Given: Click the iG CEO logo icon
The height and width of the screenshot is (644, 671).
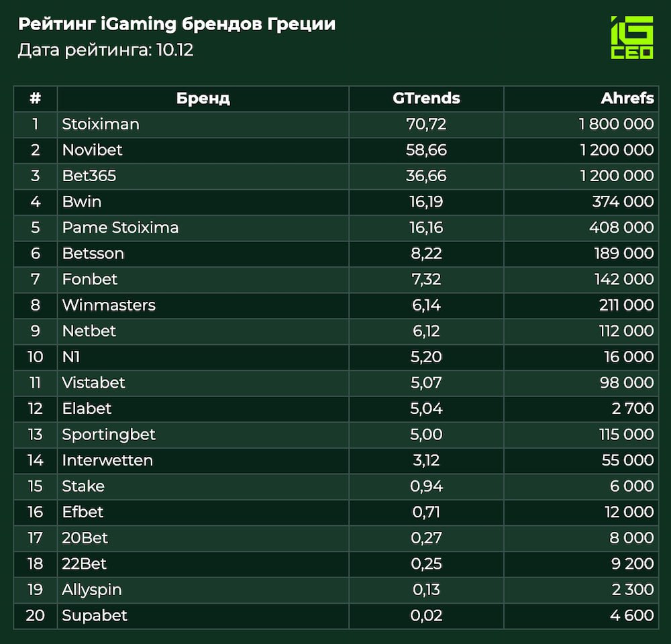Looking at the screenshot, I should point(631,38).
